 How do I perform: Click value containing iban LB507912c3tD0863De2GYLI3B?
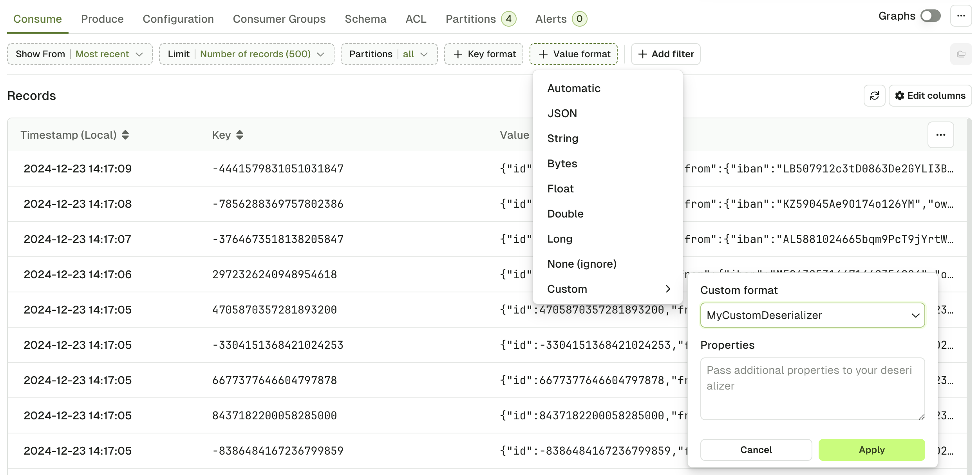pyautogui.click(x=819, y=169)
